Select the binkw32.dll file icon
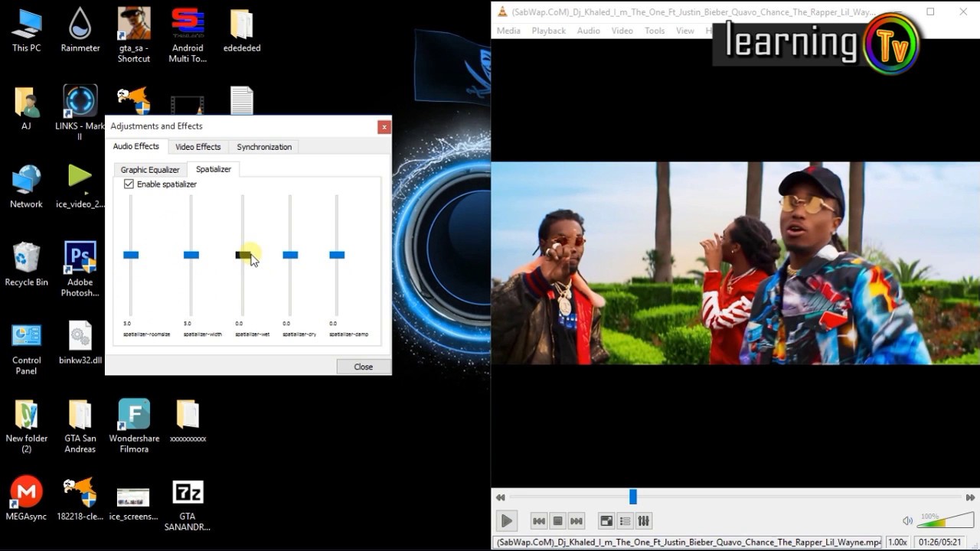The image size is (980, 551). click(x=80, y=343)
